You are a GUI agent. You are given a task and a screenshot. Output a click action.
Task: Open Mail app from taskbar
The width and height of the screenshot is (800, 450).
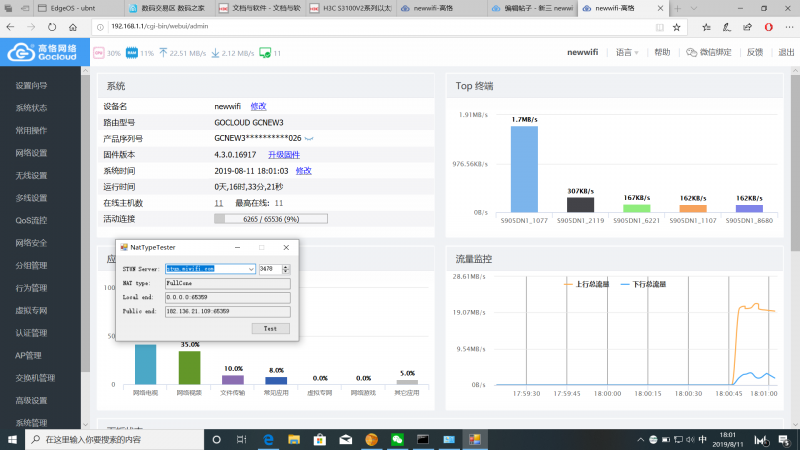345,439
